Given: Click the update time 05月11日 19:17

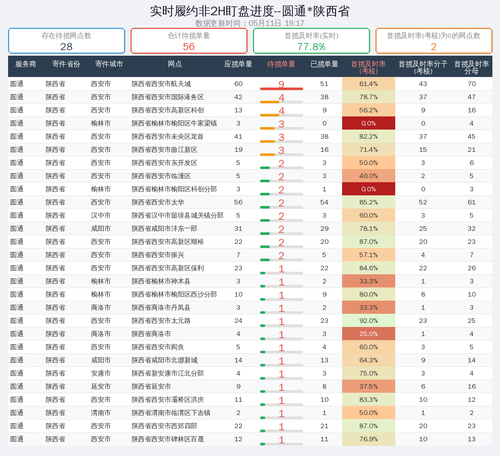Looking at the screenshot, I should 276,23.
